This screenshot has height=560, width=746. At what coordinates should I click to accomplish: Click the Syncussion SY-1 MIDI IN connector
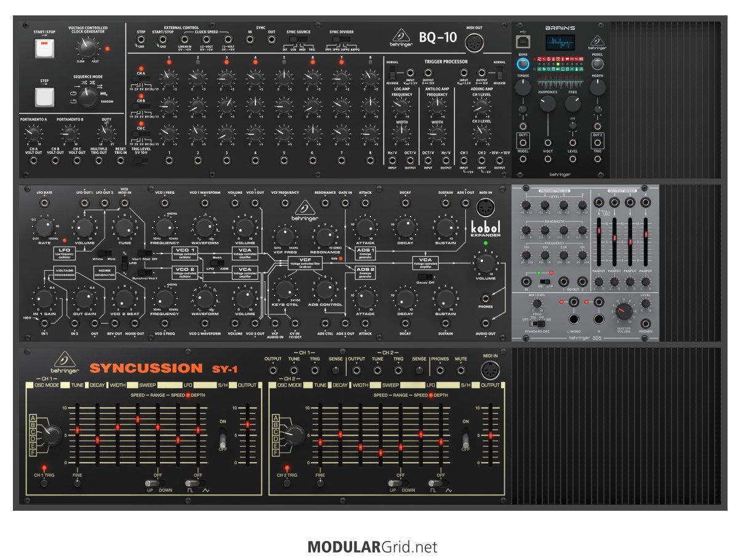point(491,370)
